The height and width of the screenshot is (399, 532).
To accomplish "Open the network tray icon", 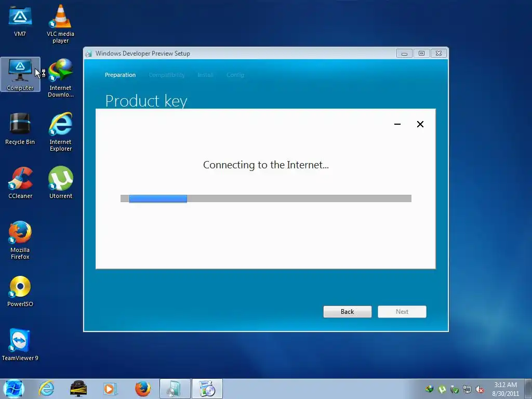I will point(467,389).
